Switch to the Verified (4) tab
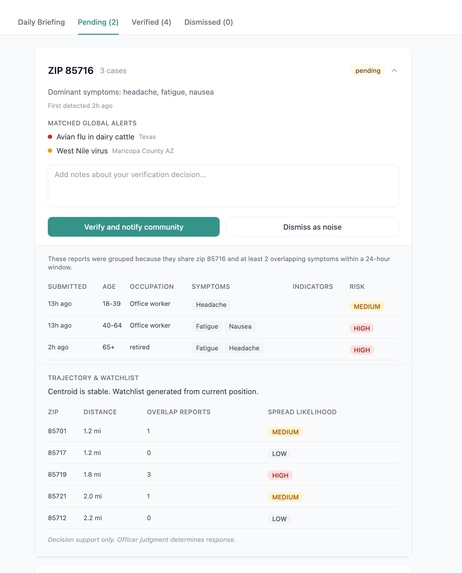Screen dimensions: 462x573 [151, 22]
